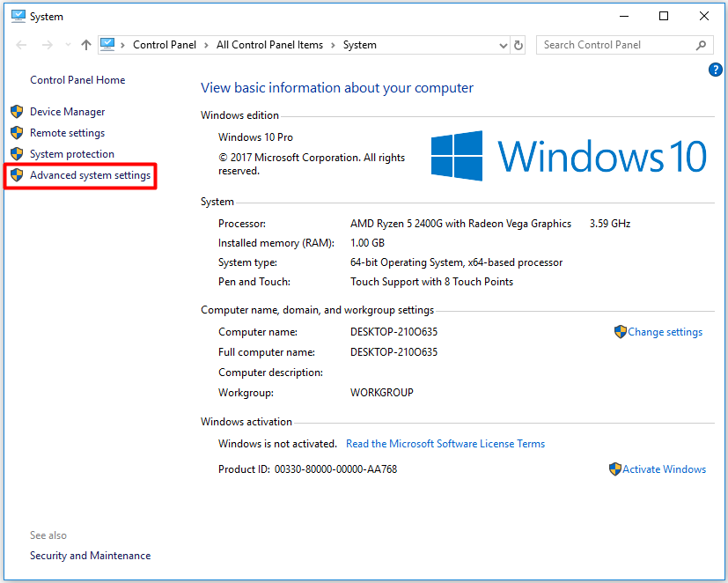Expand chevron after All Control Panel Items
The width and height of the screenshot is (728, 583).
[x=333, y=45]
